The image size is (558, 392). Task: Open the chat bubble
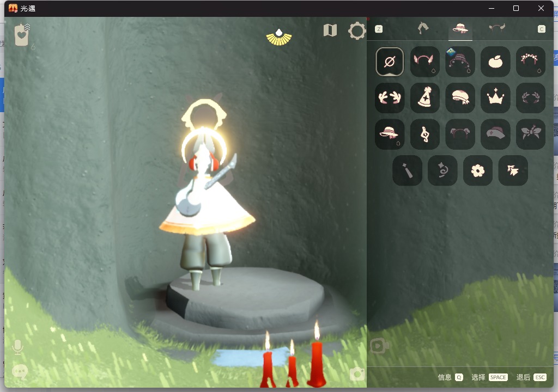[20, 372]
